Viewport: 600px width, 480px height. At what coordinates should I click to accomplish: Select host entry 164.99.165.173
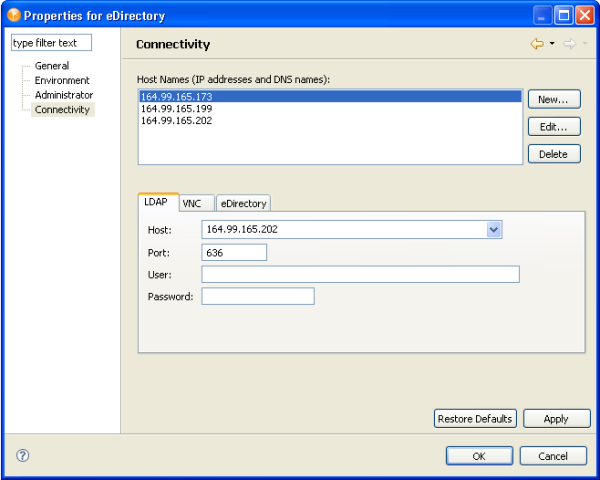[330, 96]
